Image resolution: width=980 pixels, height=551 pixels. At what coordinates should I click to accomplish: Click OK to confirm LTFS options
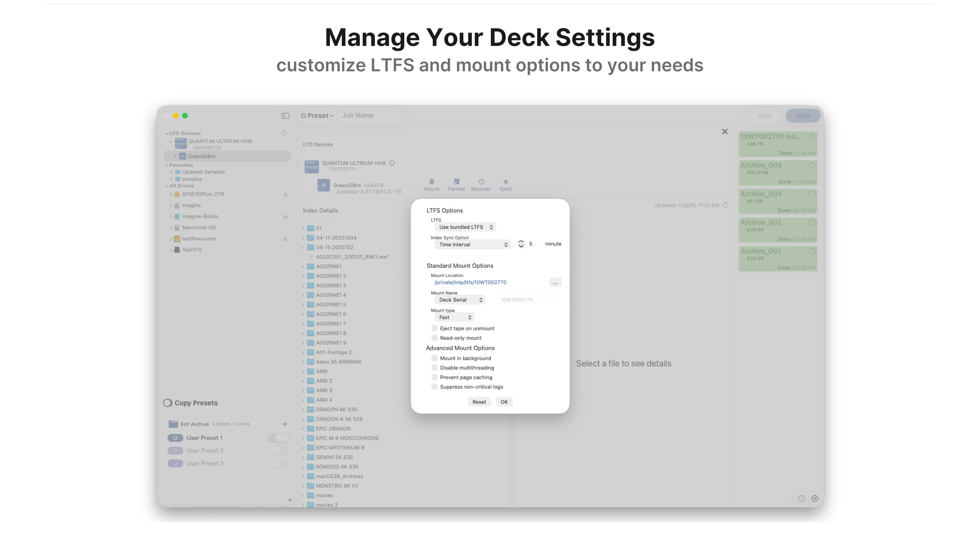[x=504, y=402]
